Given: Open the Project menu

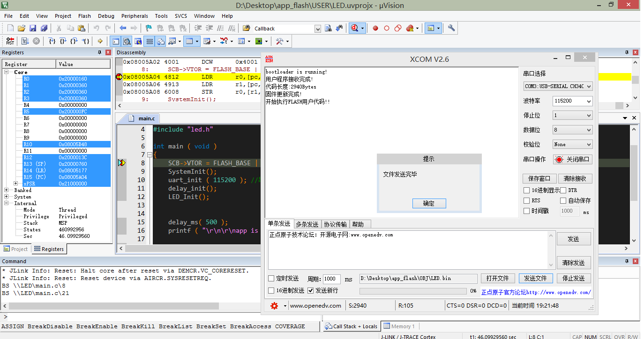Looking at the screenshot, I should point(63,16).
